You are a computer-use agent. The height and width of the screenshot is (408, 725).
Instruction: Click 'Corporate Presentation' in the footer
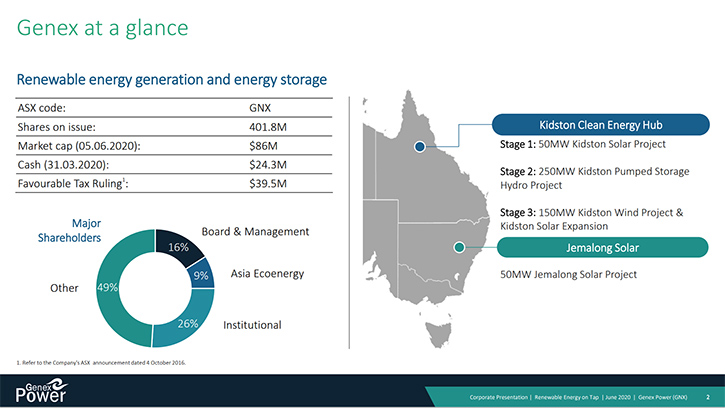tap(498, 397)
